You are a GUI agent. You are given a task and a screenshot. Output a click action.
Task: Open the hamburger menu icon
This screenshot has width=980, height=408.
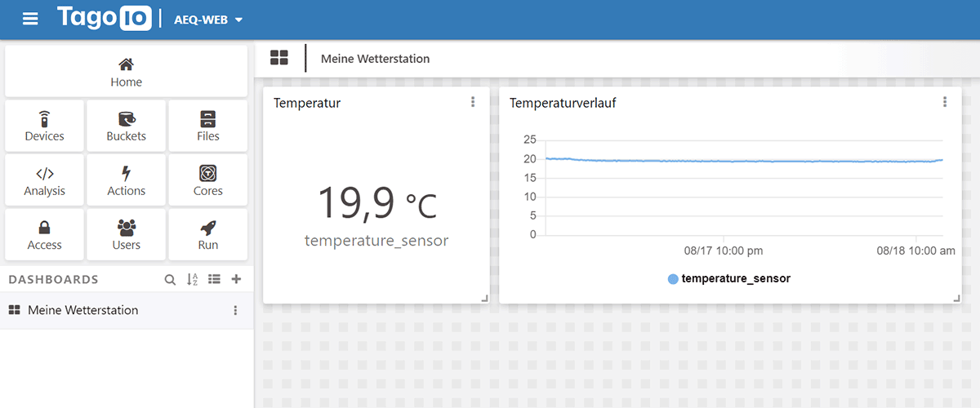[30, 19]
